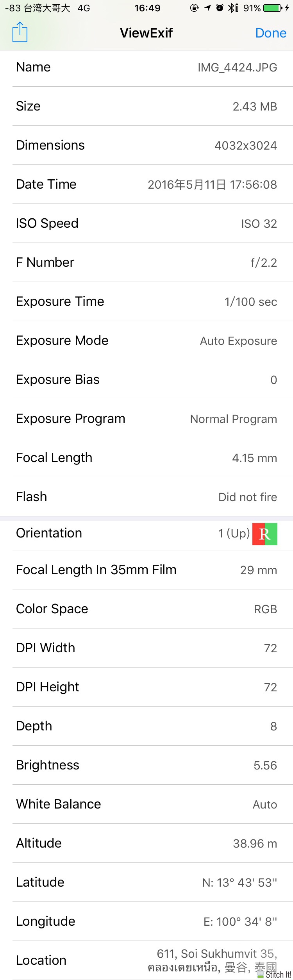Select the White Balance row
Screen dimensions: 293x980
(x=146, y=804)
